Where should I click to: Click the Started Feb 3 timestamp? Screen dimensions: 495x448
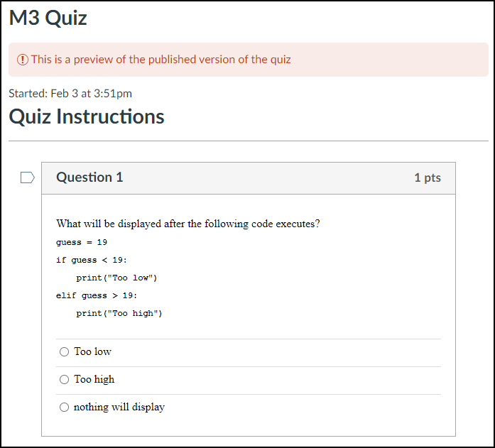coord(70,94)
